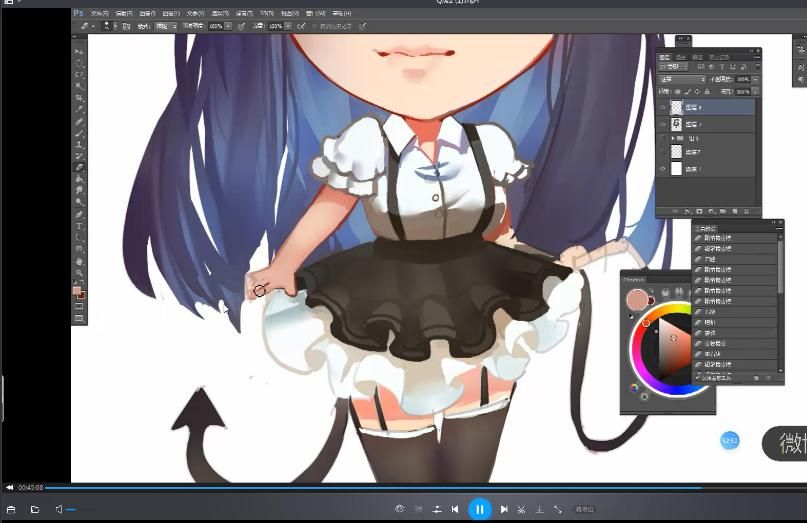Image resolution: width=807 pixels, height=523 pixels.
Task: Open the File (F) menu
Action: coord(100,13)
